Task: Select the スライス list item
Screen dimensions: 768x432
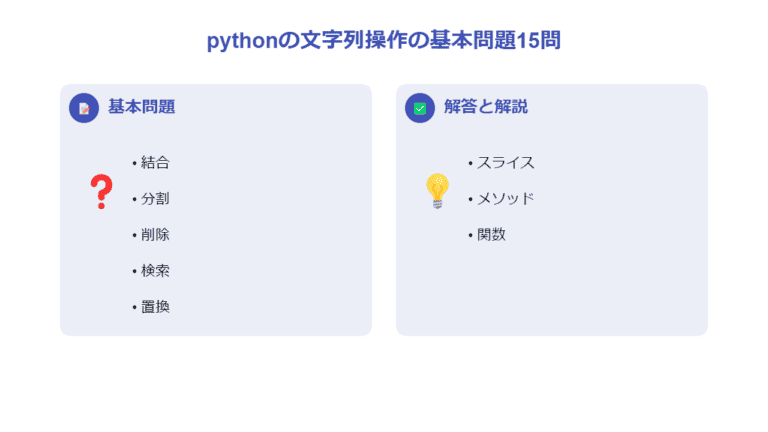Action: tap(505, 162)
